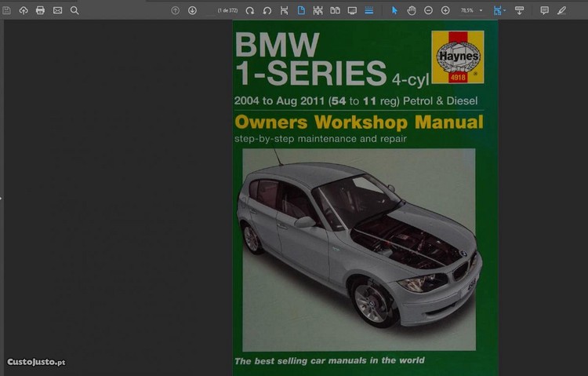
Task: Go to the next page arrow
Action: pyautogui.click(x=192, y=10)
